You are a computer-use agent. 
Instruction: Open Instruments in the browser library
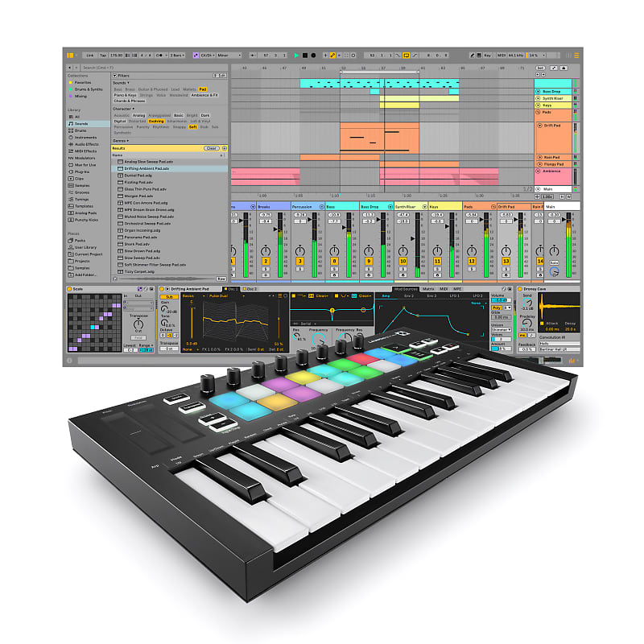click(84, 138)
